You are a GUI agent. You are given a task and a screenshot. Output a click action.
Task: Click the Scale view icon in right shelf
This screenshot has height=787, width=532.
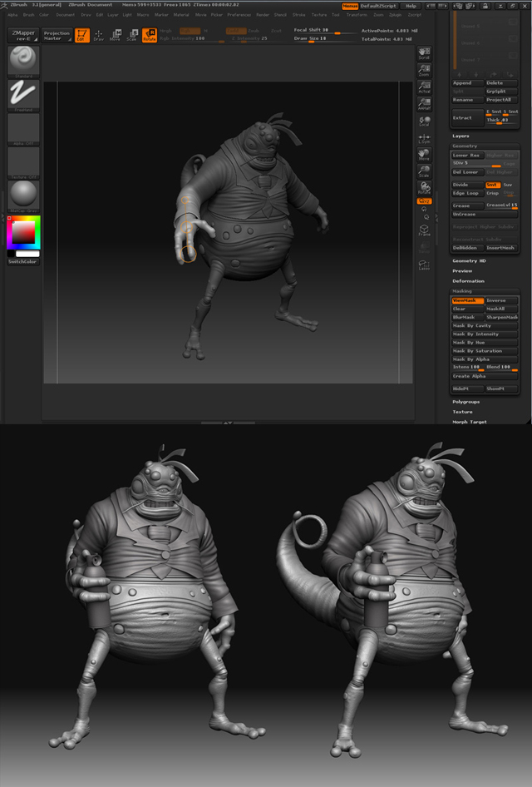pos(424,171)
